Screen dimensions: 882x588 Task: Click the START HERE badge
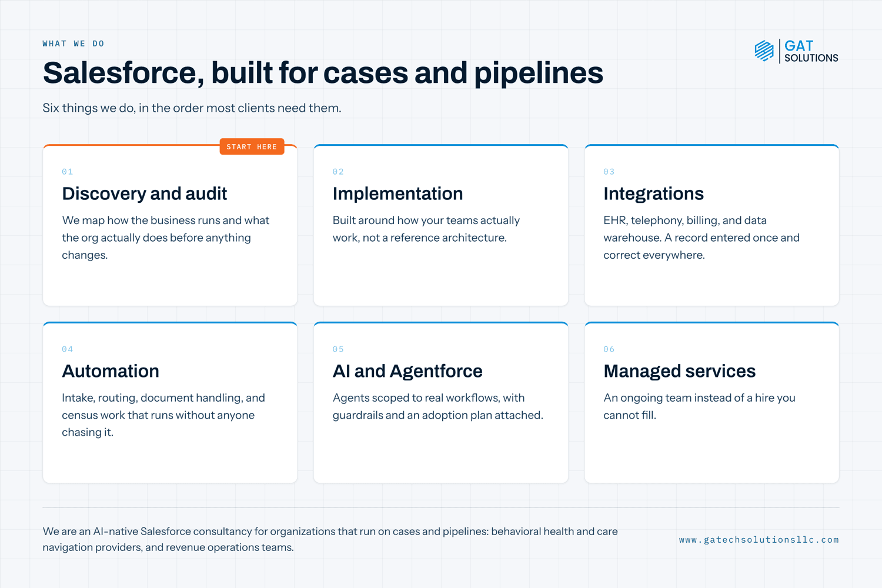pos(252,146)
